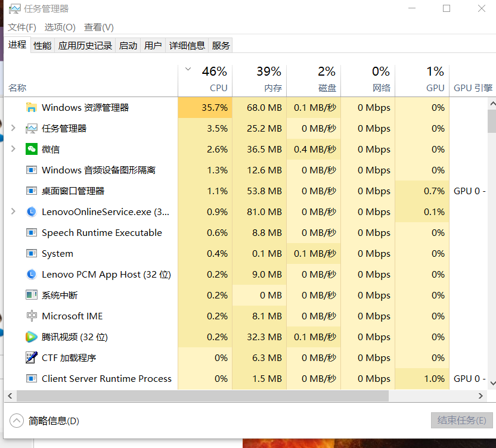The height and width of the screenshot is (448, 496).
Task: Sort by the 0% 网络 column header
Action: (x=368, y=80)
